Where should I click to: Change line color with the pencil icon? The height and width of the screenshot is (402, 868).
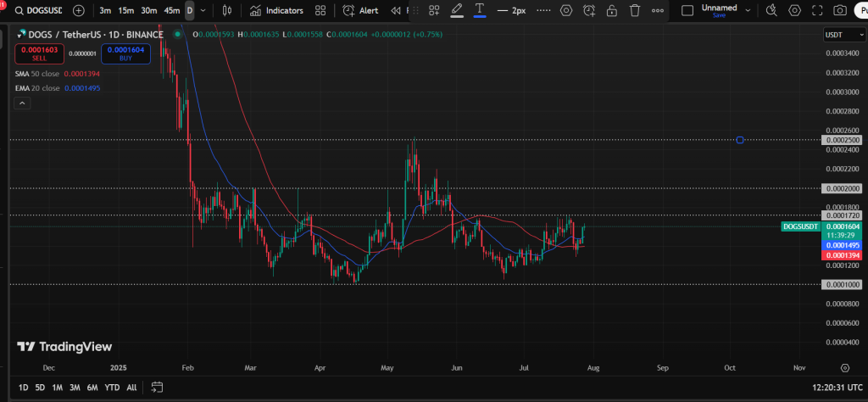[x=457, y=10]
